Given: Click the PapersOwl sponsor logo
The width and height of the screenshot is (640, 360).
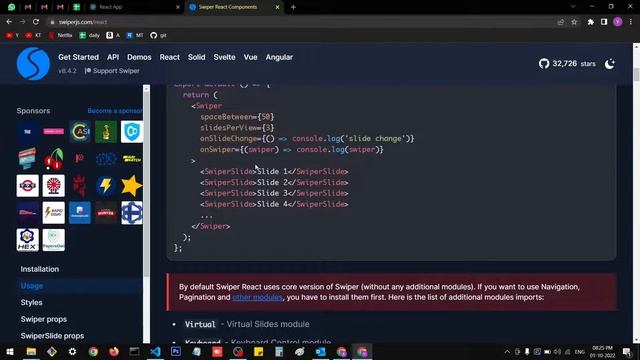Looking at the screenshot, I should tap(53, 240).
